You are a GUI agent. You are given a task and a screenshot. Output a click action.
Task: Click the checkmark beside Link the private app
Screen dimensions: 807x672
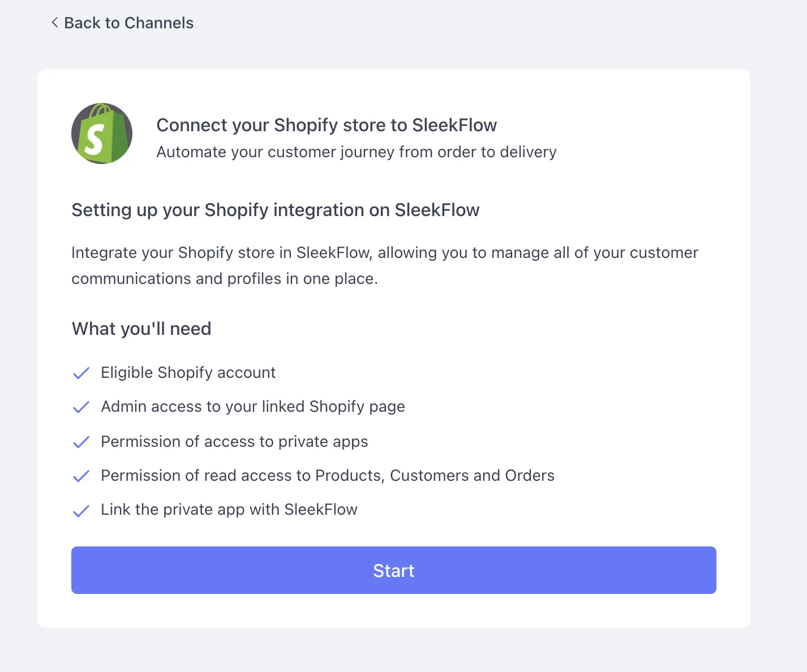point(81,510)
